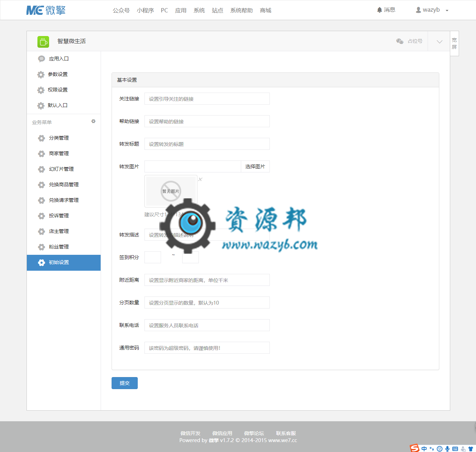
Task: Open the 微擎论坛 footer link
Action: point(254,433)
